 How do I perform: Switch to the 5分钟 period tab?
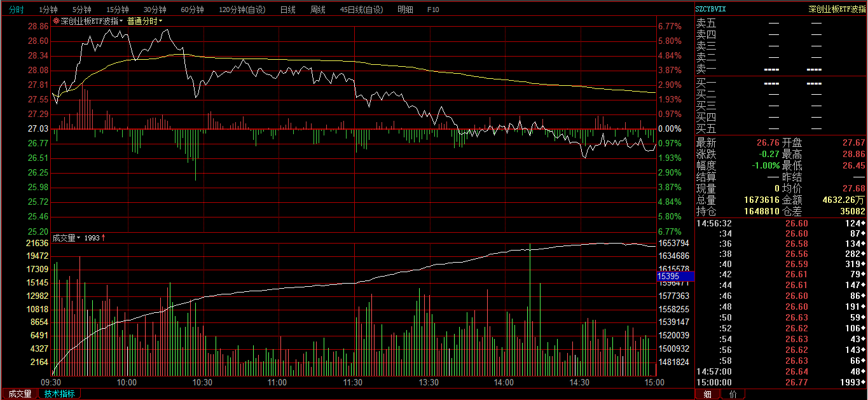pos(82,10)
